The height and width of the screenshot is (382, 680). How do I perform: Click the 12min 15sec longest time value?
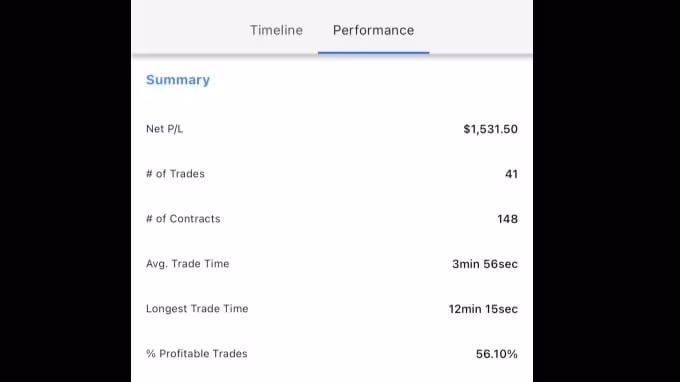pos(483,309)
